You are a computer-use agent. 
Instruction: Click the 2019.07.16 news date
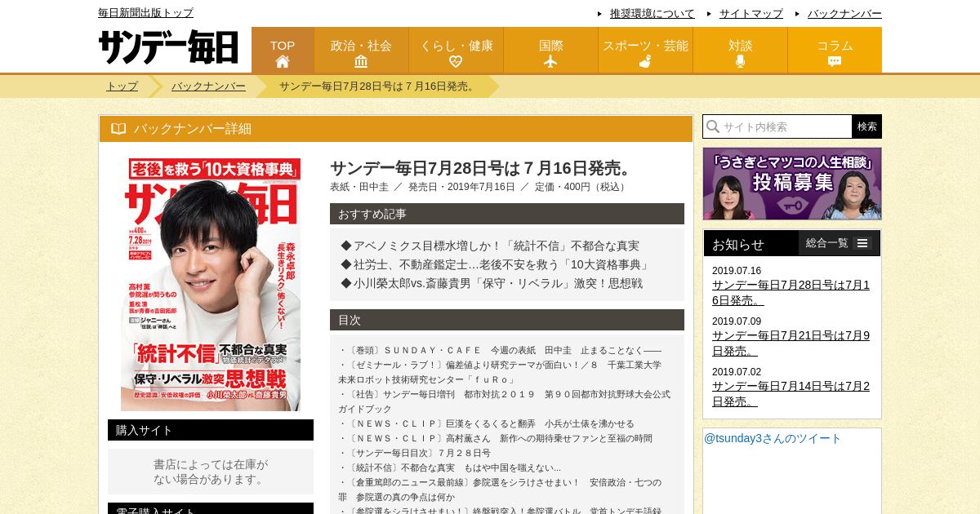[x=737, y=271]
